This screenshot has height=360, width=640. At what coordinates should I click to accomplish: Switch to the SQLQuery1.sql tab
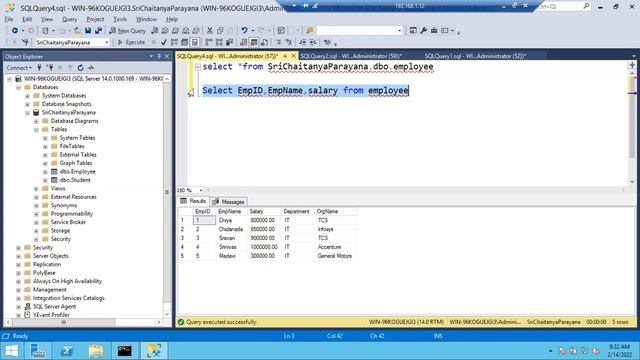[x=475, y=56]
